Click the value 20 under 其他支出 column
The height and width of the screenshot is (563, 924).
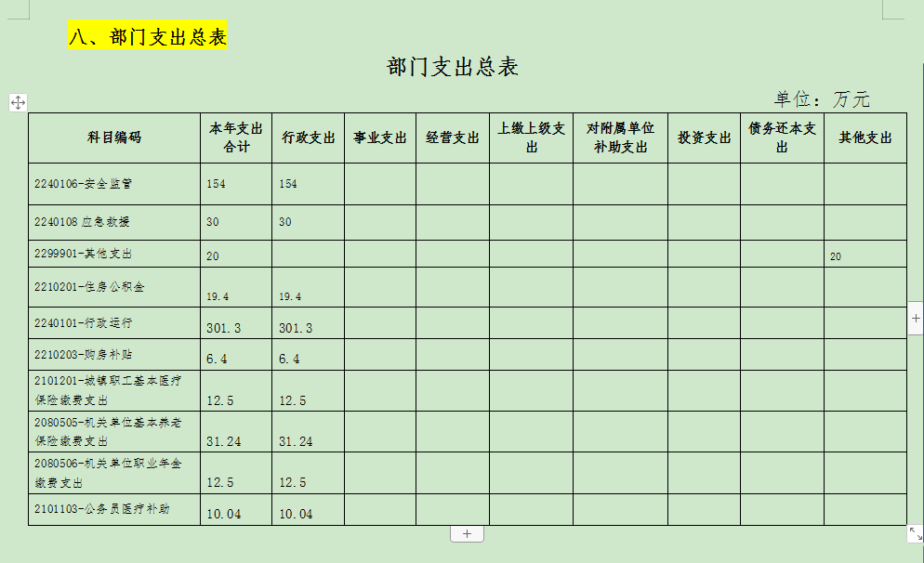[836, 256]
